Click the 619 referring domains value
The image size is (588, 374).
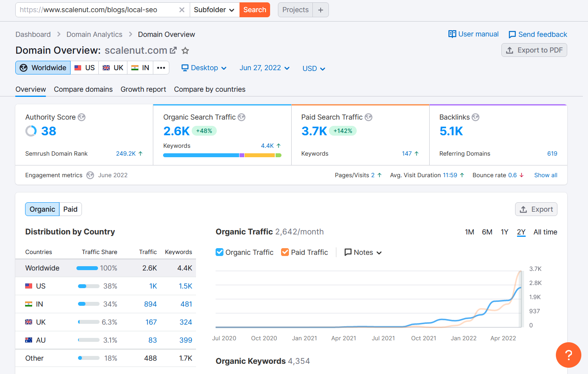pos(552,154)
